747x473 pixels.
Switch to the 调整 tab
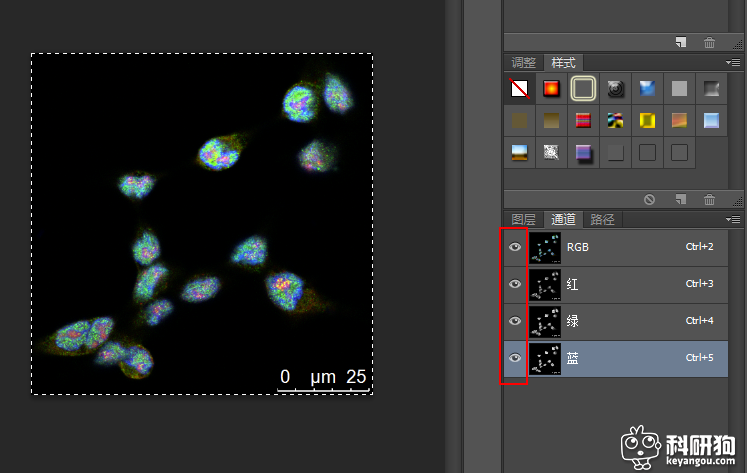pyautogui.click(x=524, y=62)
